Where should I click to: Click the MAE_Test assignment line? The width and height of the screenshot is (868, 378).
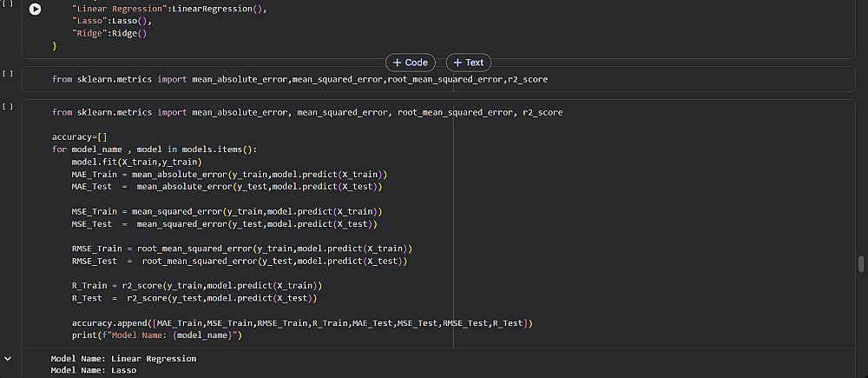tap(227, 187)
